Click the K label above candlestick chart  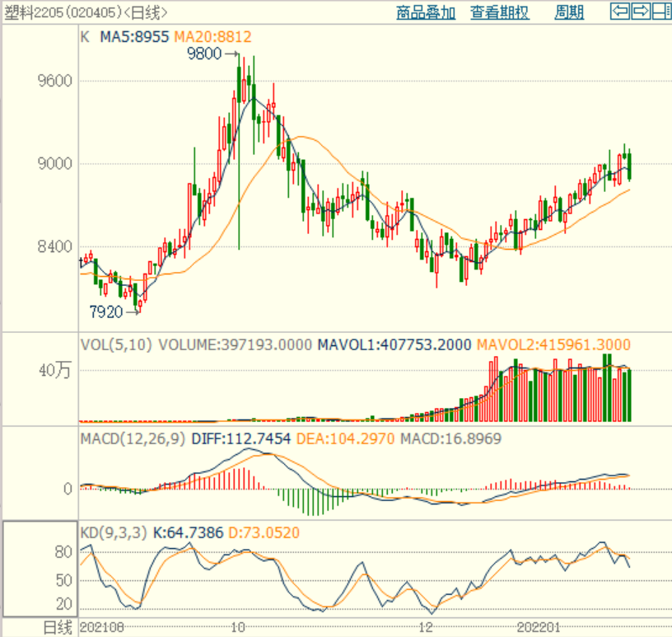tap(85, 37)
